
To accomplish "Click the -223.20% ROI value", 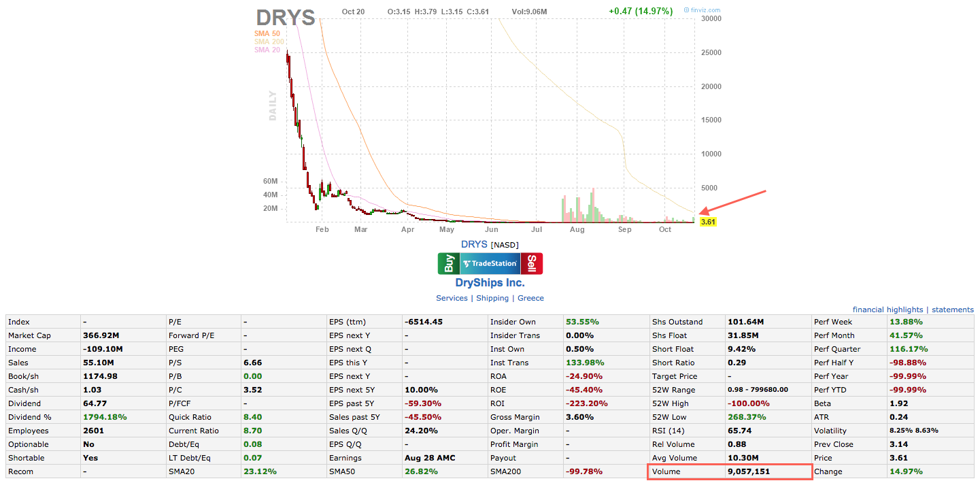I will pos(586,403).
